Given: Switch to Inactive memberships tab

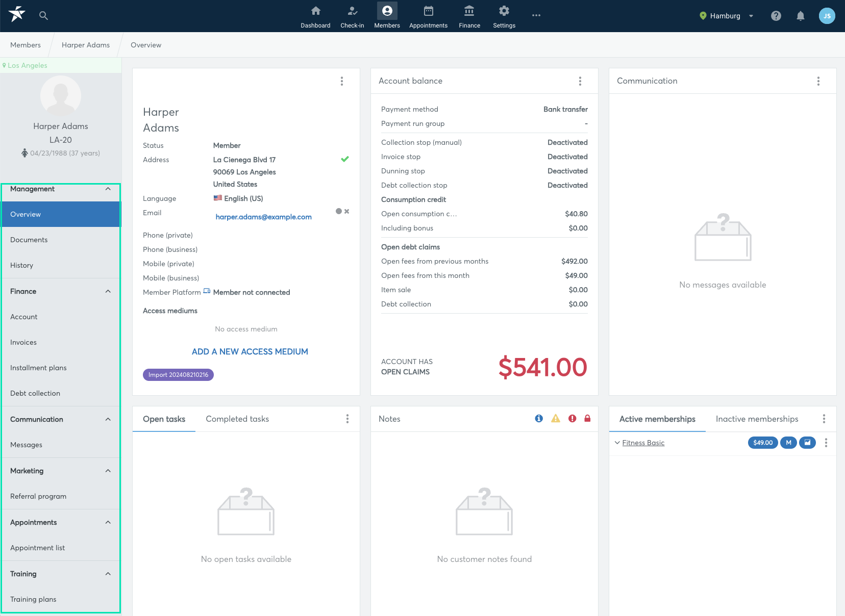Looking at the screenshot, I should pos(757,419).
